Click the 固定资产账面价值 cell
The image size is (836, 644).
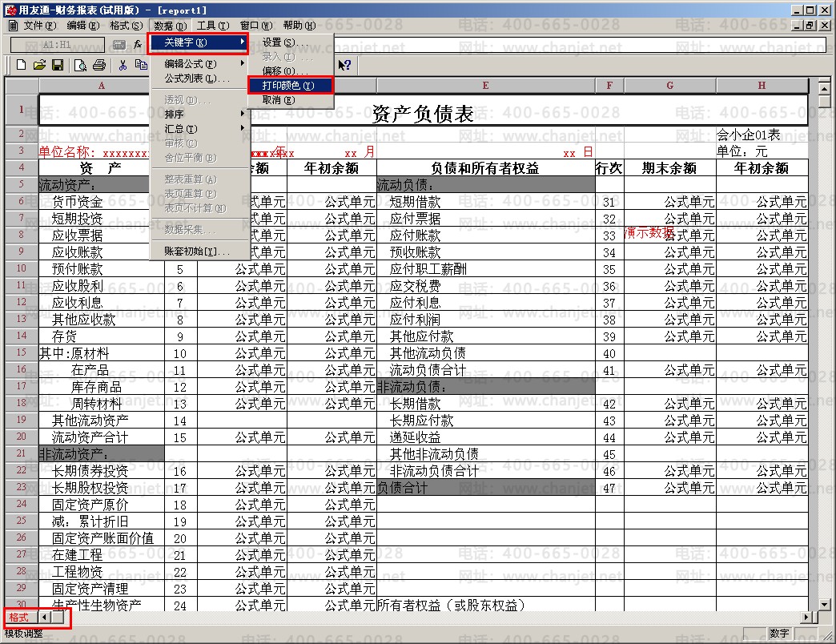coord(102,538)
